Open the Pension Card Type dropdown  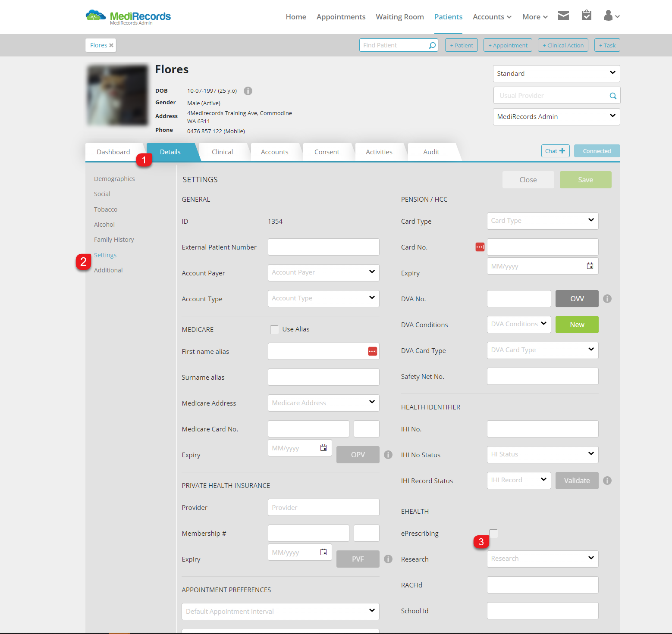(543, 221)
